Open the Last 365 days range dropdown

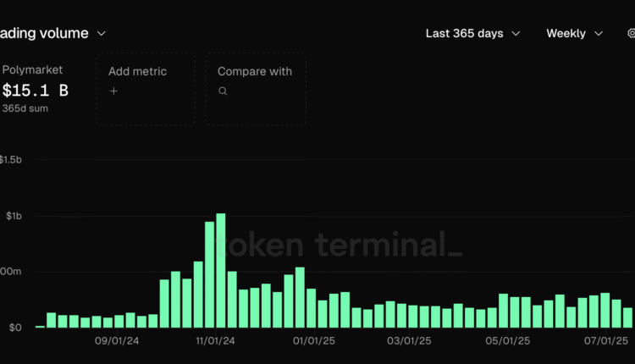pos(472,33)
